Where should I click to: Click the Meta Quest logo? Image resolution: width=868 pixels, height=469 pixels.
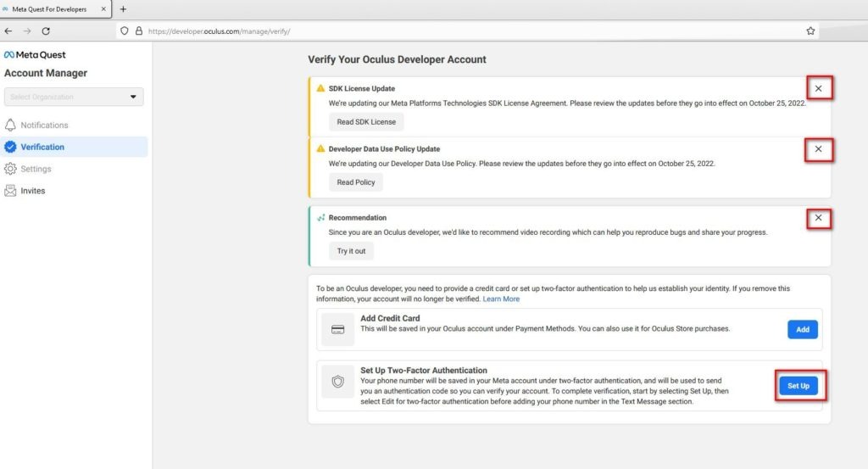35,55
